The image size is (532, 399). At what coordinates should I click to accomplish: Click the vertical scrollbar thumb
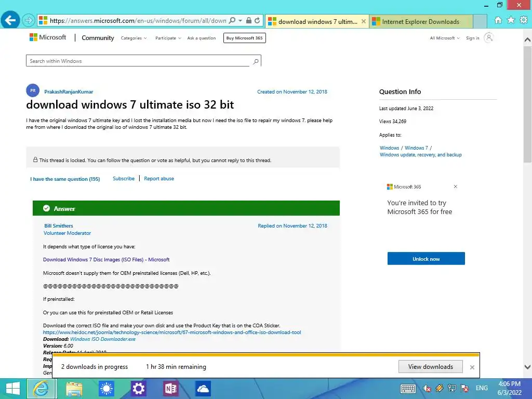click(x=528, y=103)
